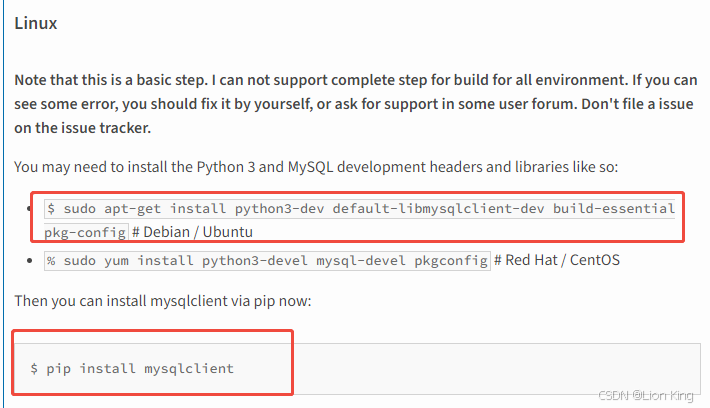The image size is (710, 408).
Task: Click the bullet before the yum command
Action: [34, 261]
